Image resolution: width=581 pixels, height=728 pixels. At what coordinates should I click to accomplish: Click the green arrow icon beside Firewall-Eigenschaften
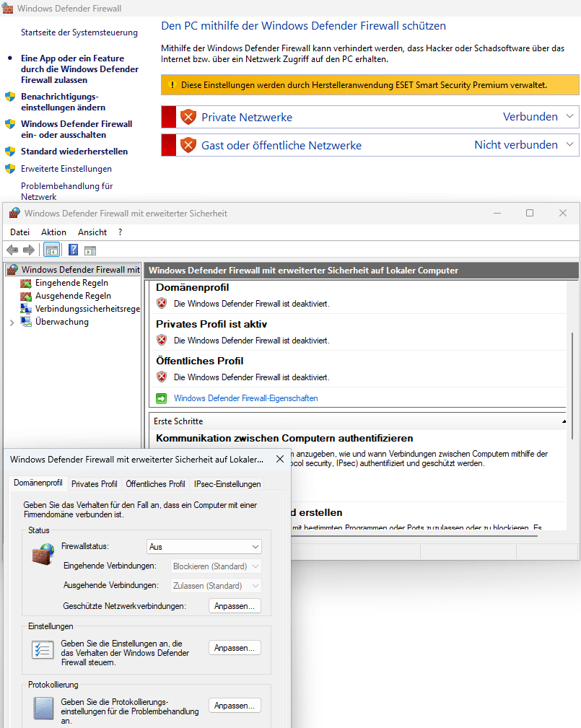click(161, 398)
